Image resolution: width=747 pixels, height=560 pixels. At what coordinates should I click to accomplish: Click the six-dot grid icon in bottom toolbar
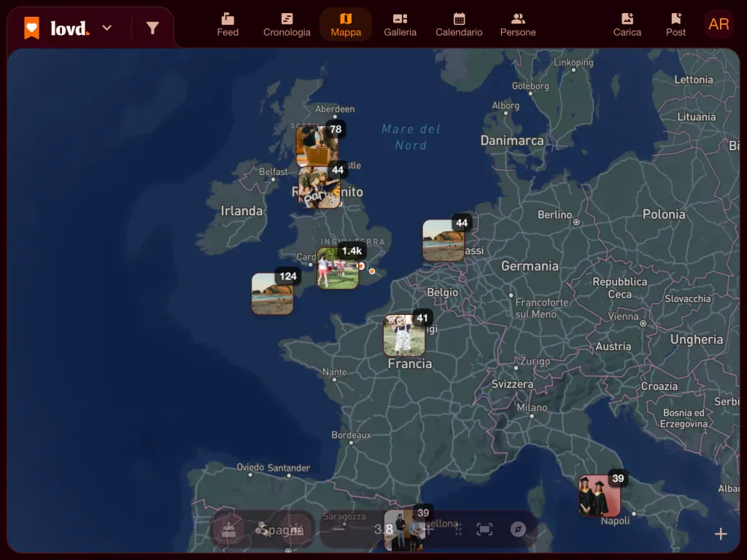458,529
